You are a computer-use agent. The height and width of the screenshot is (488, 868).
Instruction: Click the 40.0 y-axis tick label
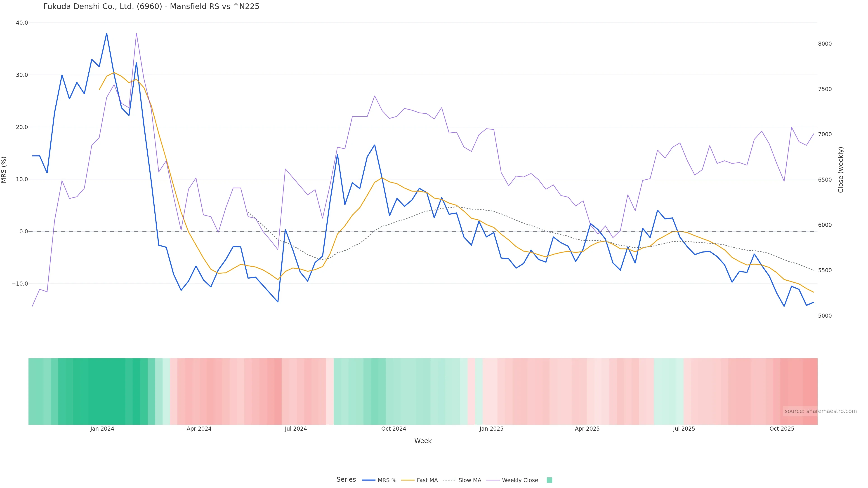[22, 23]
